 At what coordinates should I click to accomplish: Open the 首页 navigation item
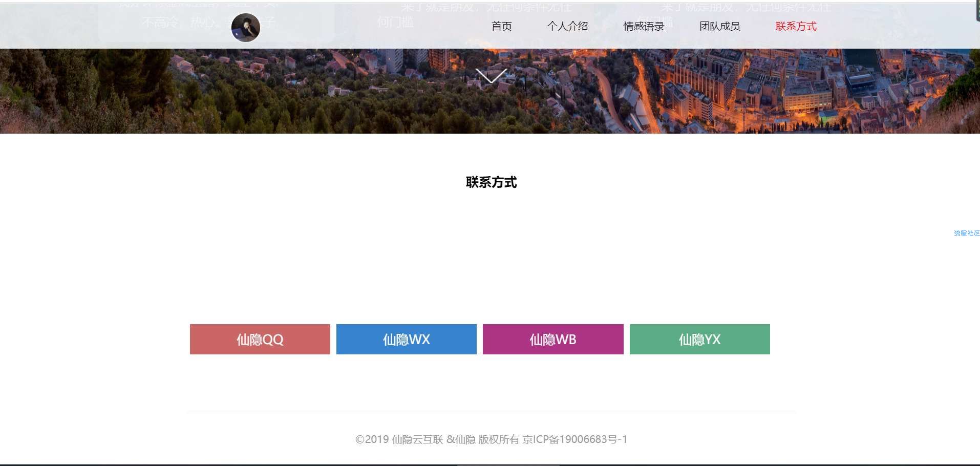[x=502, y=26]
